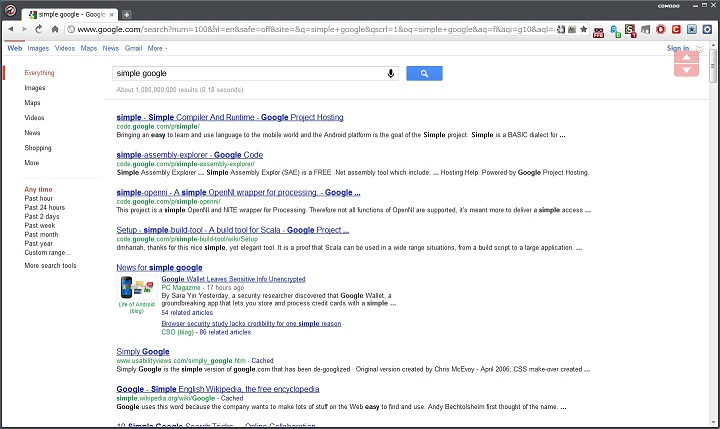720x429 pixels.
Task: Click the 'Sign in' link
Action: tap(678, 48)
